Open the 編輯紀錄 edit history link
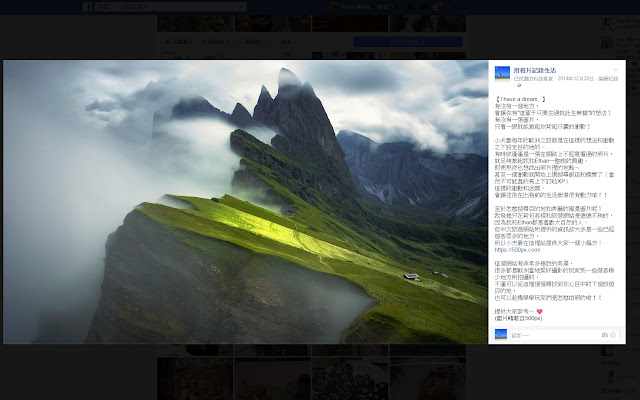 point(608,78)
